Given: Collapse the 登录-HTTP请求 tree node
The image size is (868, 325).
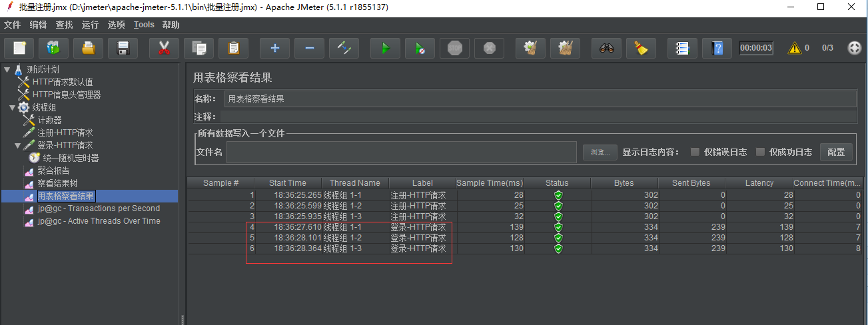Looking at the screenshot, I should click(x=17, y=145).
